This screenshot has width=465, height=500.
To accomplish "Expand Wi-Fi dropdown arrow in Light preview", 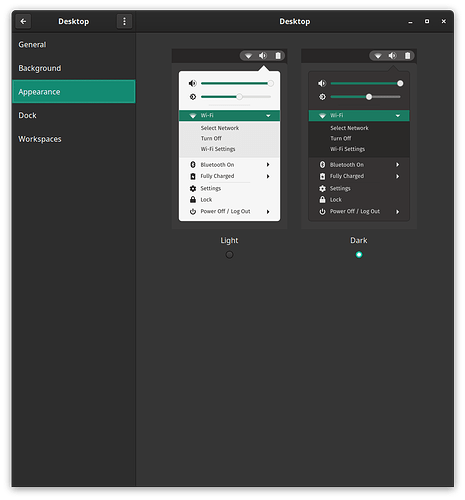I will pos(268,116).
